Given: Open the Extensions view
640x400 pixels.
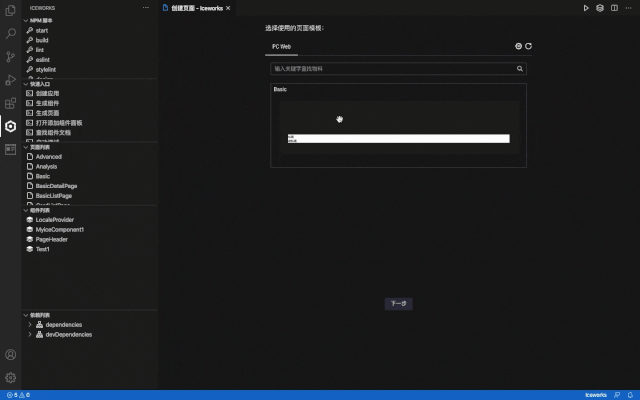Looking at the screenshot, I should 11,103.
